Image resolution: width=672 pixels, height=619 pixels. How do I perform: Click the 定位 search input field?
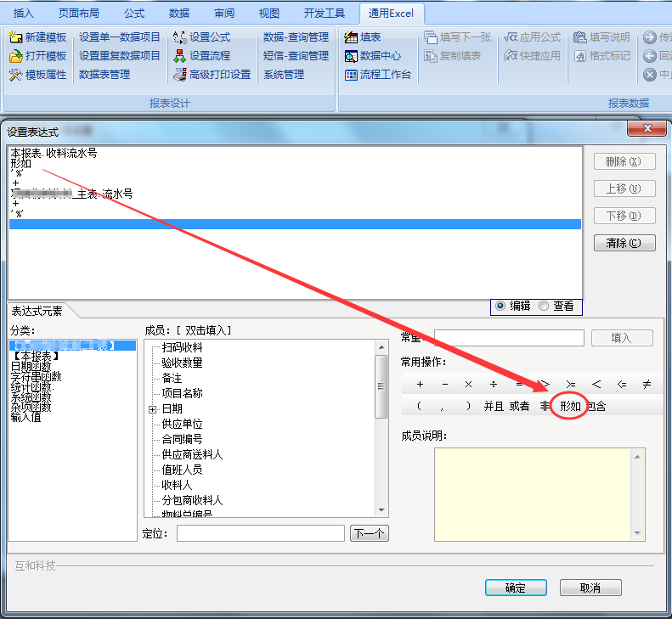[x=260, y=533]
